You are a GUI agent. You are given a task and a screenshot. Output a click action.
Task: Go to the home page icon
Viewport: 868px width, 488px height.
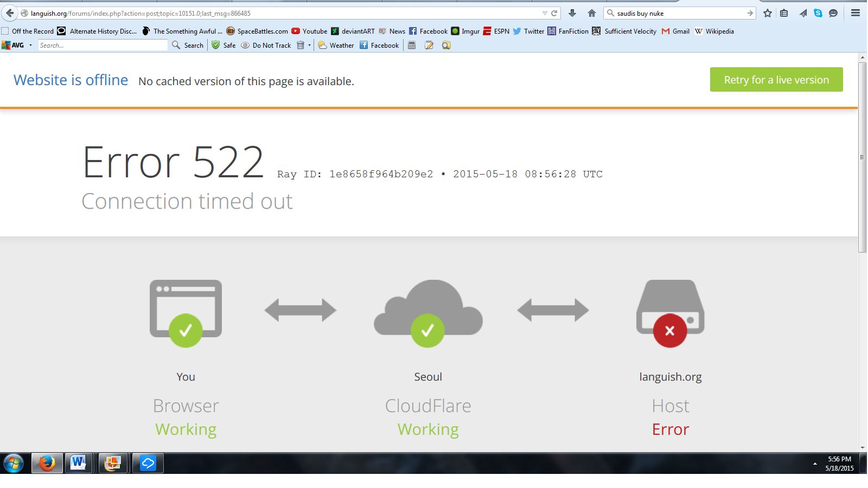click(592, 13)
